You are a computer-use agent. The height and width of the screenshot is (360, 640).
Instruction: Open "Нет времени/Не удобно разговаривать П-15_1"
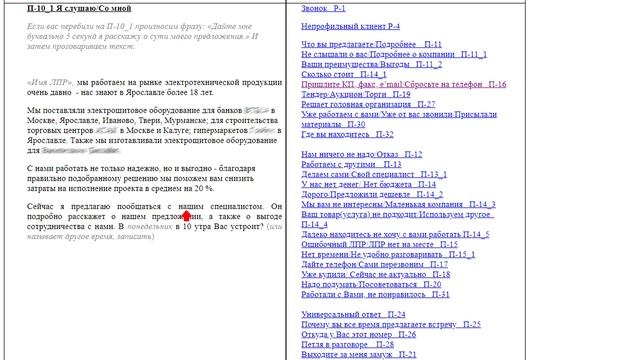point(388,254)
